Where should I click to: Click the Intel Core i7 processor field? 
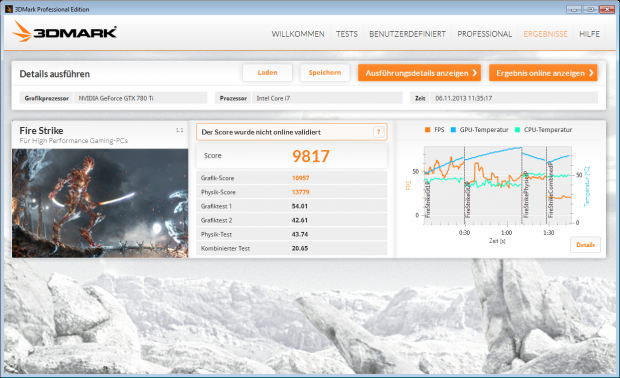(327, 98)
